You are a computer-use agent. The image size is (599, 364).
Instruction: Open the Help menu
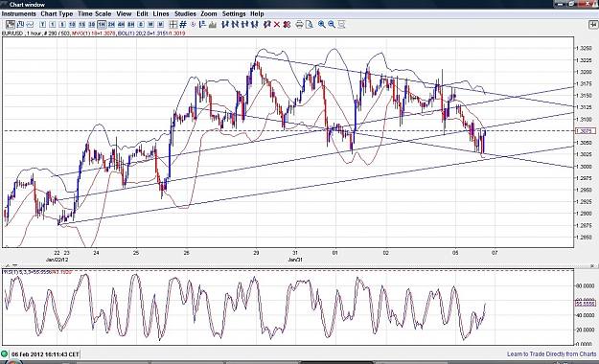click(x=257, y=13)
